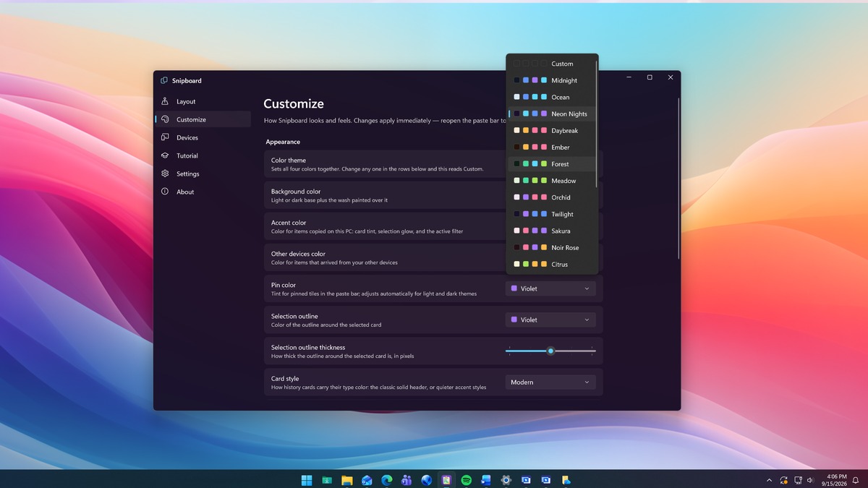Pick the Midnight theme from the list
The image size is (868, 488).
click(x=551, y=80)
